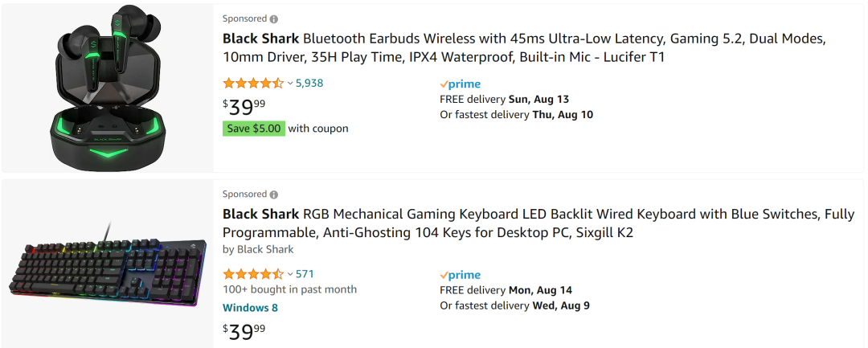Select the Windows 8 link

250,307
